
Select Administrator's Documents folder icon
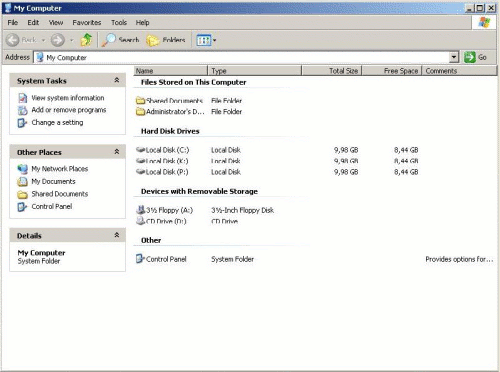click(140, 112)
